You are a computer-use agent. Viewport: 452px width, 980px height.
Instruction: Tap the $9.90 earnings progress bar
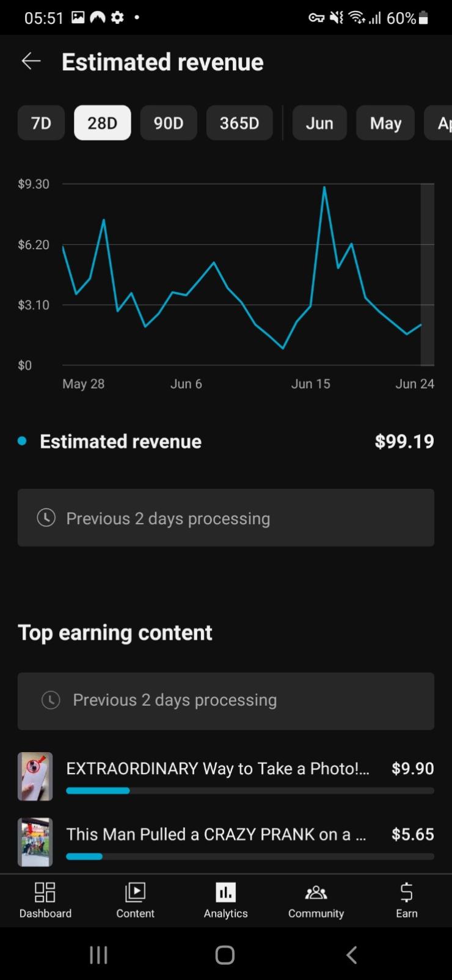pos(250,791)
